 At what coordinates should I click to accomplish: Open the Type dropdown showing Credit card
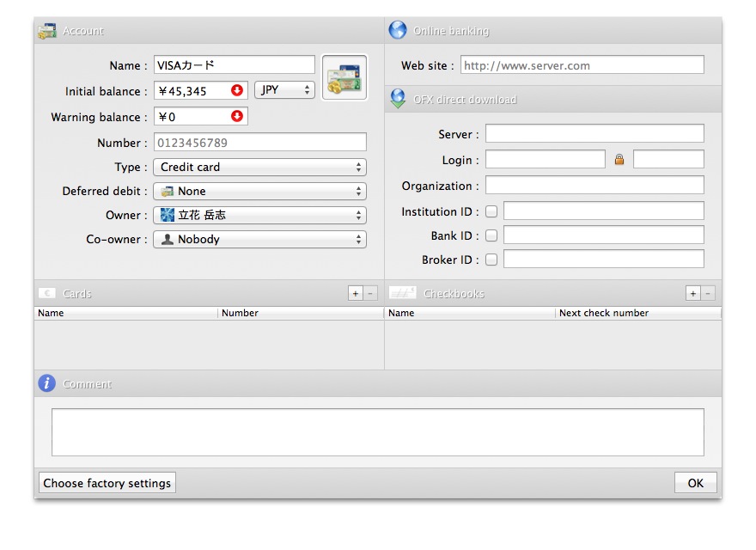(x=259, y=167)
